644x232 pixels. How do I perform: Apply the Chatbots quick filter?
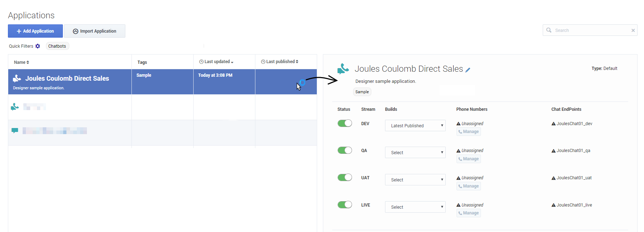[57, 46]
